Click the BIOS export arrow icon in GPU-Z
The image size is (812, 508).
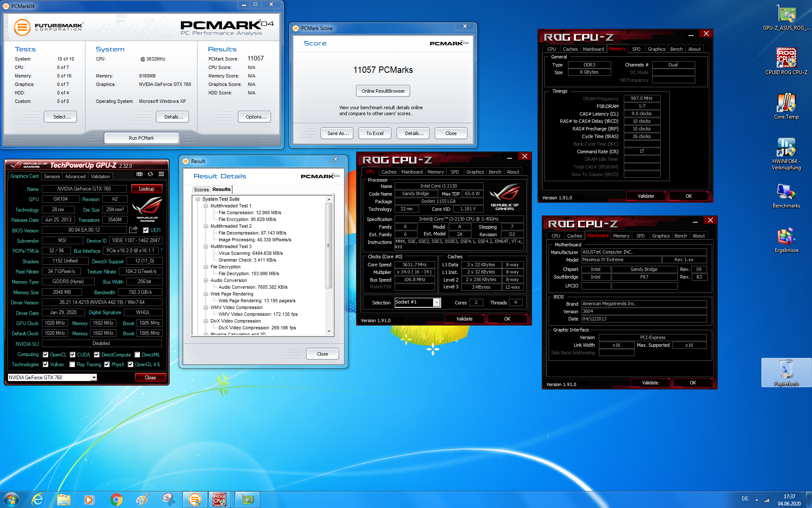tap(134, 230)
